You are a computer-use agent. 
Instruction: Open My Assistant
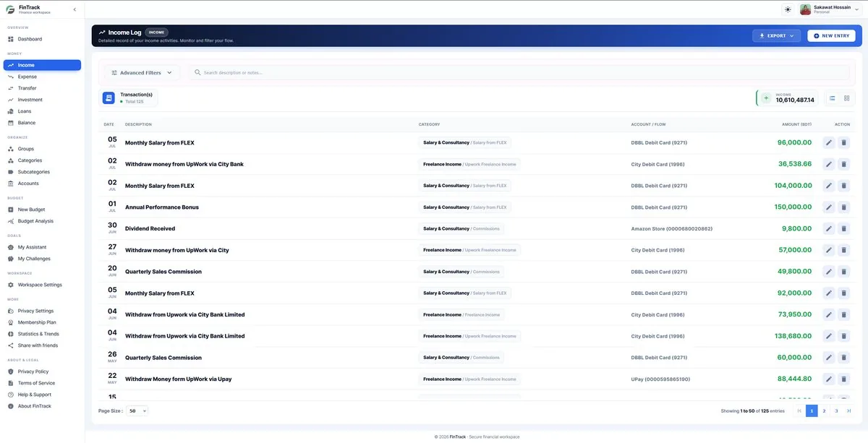(x=42, y=247)
